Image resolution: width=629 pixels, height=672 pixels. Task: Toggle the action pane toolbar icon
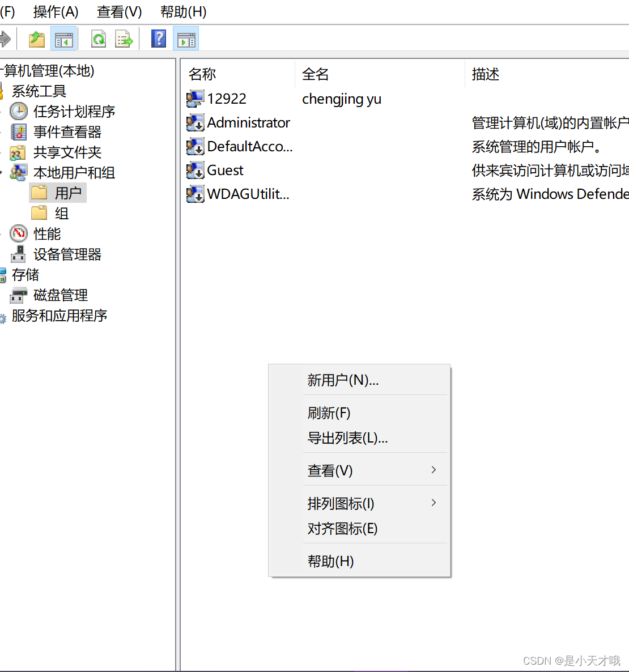(186, 39)
